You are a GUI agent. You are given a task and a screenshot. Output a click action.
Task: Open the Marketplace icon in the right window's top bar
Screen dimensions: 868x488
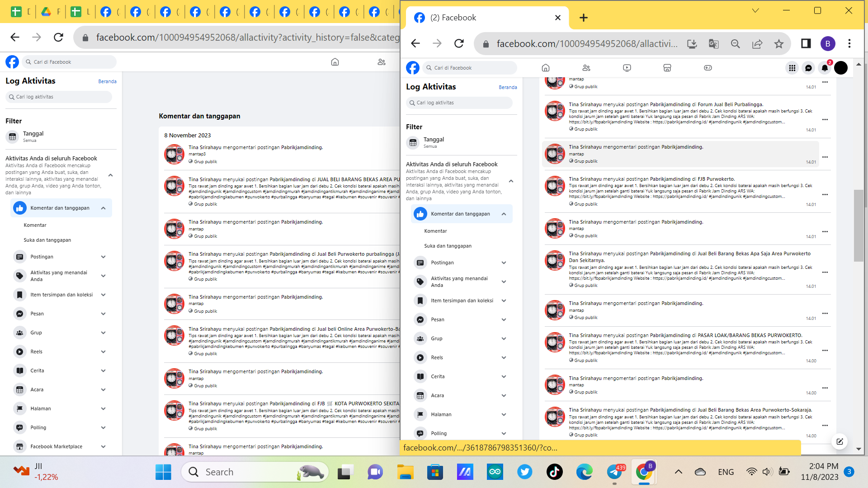667,68
